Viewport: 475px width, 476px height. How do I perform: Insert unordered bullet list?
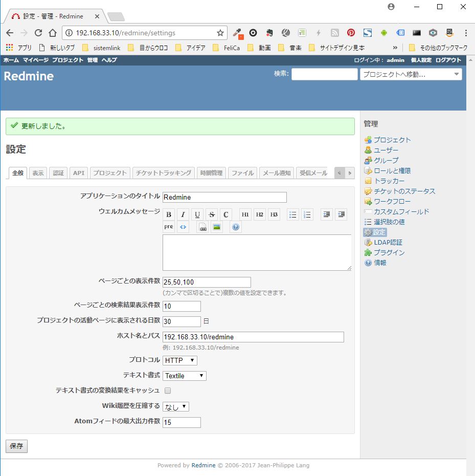click(292, 214)
